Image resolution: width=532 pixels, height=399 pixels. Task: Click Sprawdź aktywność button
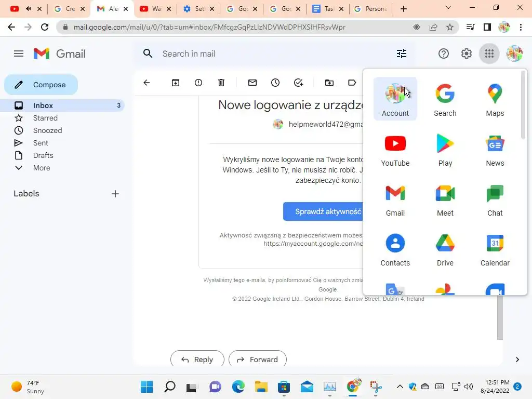click(323, 211)
